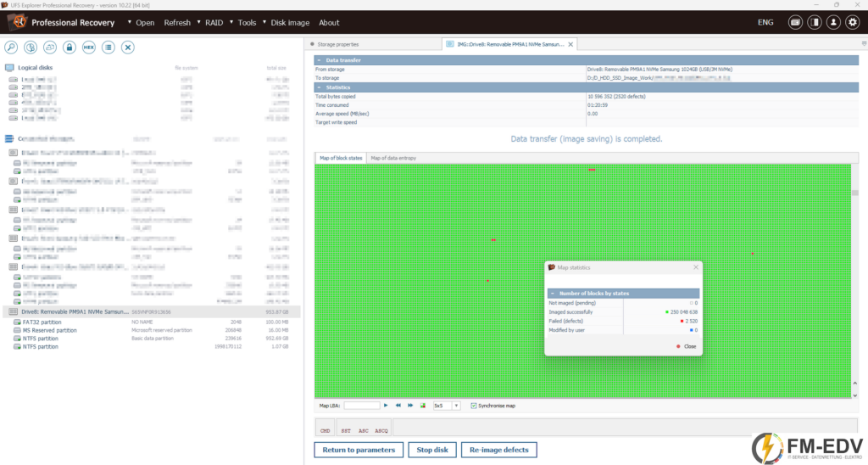Click the Re-image defects button
868x465 pixels.
point(498,450)
